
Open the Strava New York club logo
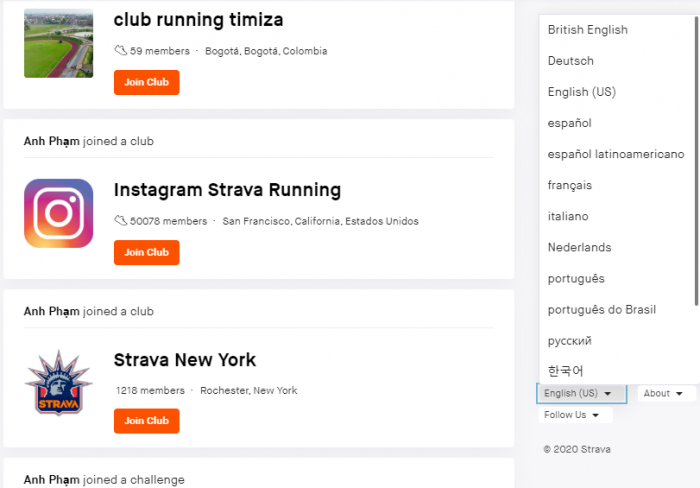(58, 383)
